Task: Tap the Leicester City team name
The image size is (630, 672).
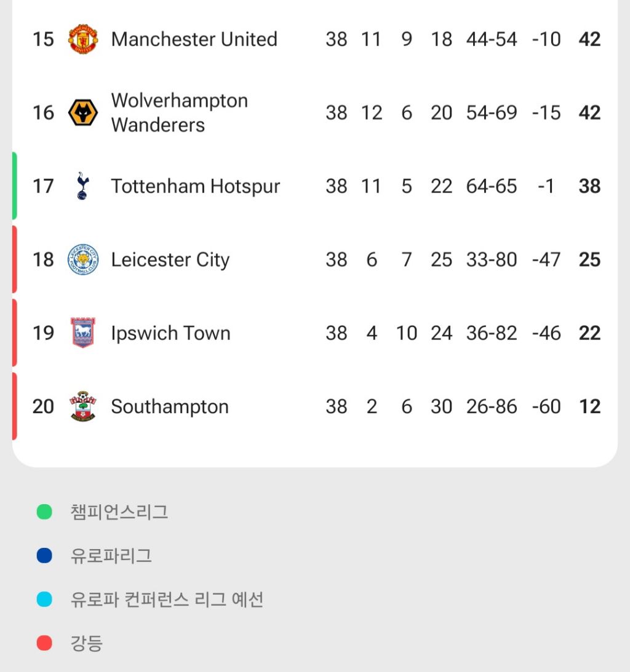Action: coord(170,259)
